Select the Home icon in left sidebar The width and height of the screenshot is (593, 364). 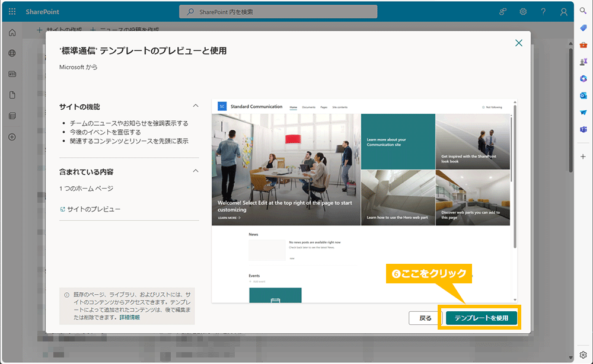11,32
